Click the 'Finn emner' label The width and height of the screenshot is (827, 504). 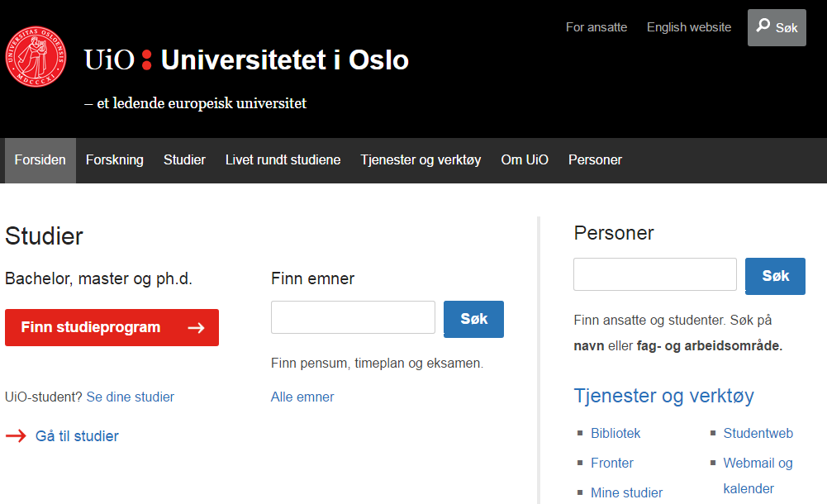pos(313,278)
